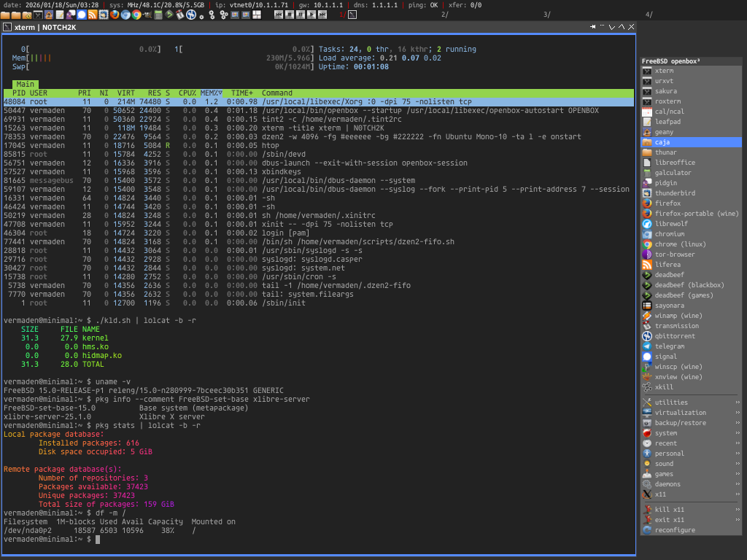This screenshot has height=560, width=747.
Task: Switch to workspace 3 in the top bar
Action: pos(547,15)
